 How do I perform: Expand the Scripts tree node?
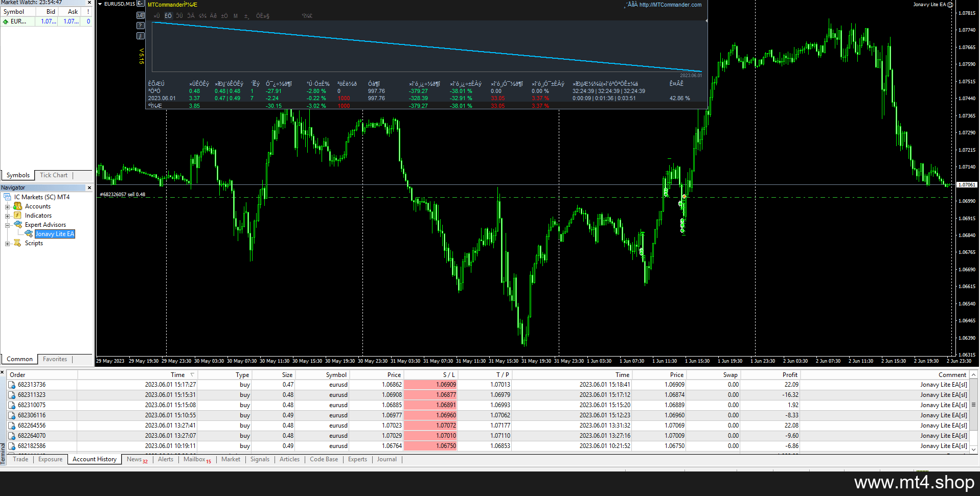8,243
